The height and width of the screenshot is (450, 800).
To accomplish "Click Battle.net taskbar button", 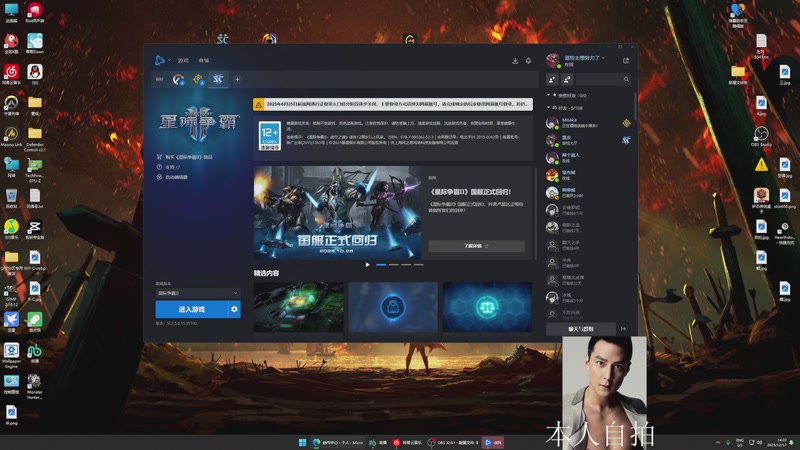I will (493, 442).
